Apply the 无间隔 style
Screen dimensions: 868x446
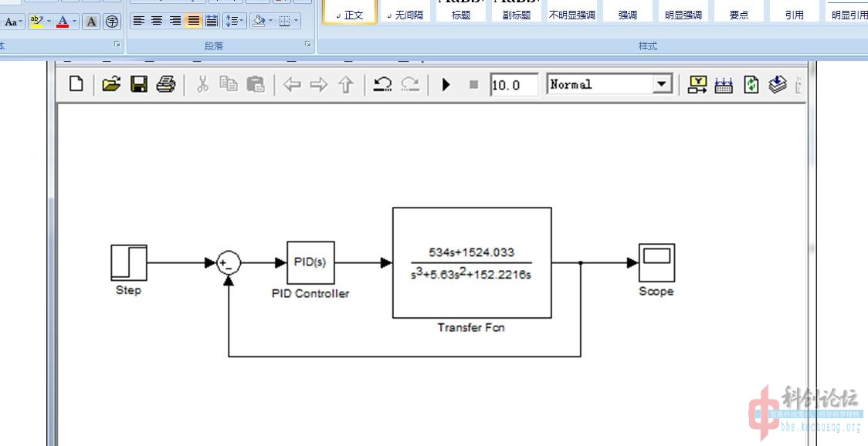pyautogui.click(x=405, y=12)
